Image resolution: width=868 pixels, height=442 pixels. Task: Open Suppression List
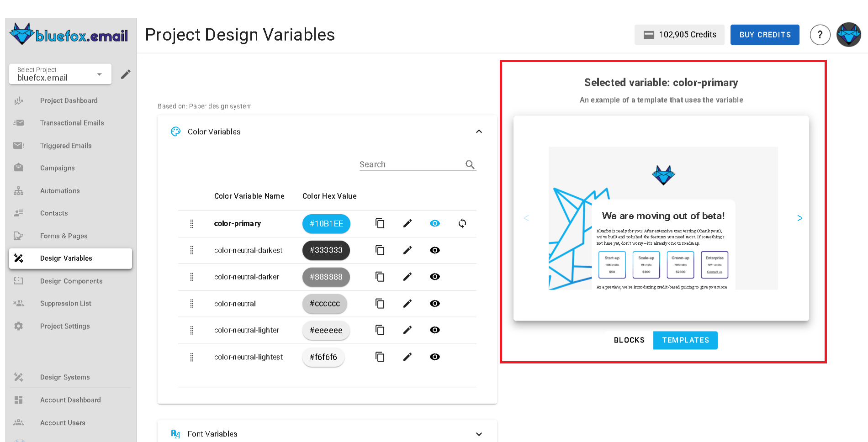[70, 304]
